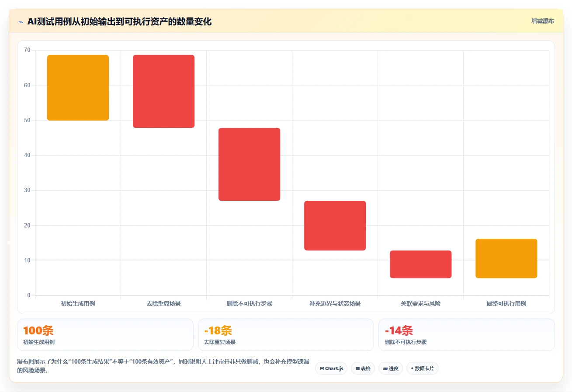
Task: Click the 进度 tag chip
Action: [x=391, y=368]
